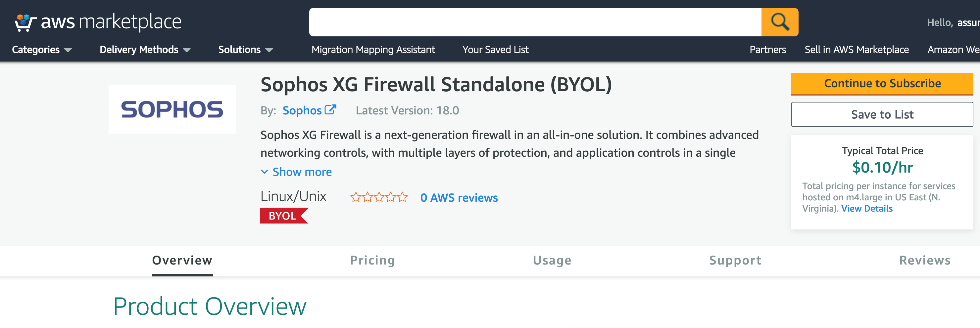Expand description with Show more
Image resolution: width=980 pixels, height=328 pixels.
(296, 172)
